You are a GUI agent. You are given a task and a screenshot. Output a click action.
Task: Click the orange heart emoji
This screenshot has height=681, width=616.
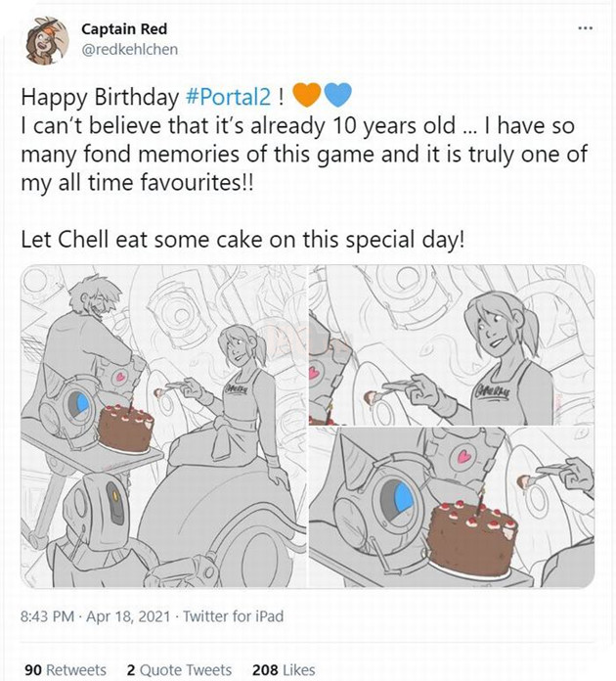point(307,96)
